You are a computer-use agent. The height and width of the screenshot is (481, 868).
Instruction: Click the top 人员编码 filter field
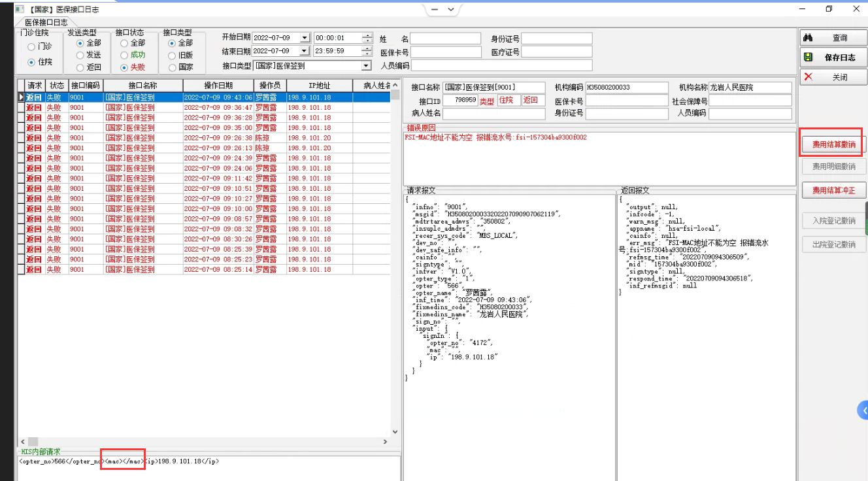tap(501, 65)
